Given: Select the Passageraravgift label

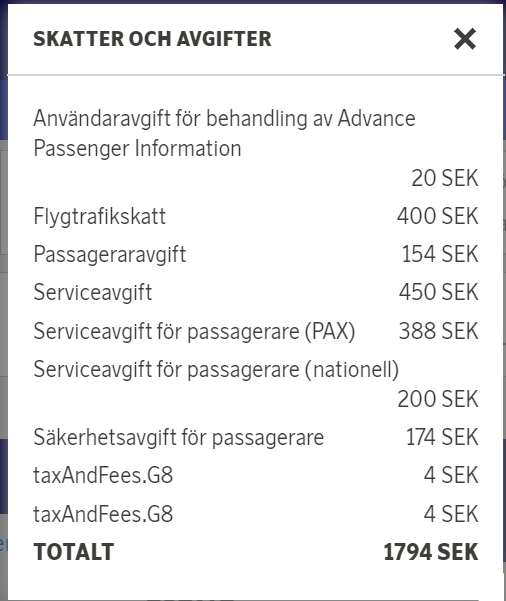Looking at the screenshot, I should pos(110,254).
